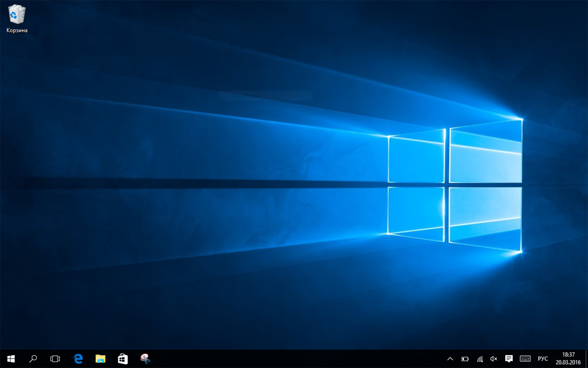
Task: Open Action Center notifications
Action: tap(509, 359)
